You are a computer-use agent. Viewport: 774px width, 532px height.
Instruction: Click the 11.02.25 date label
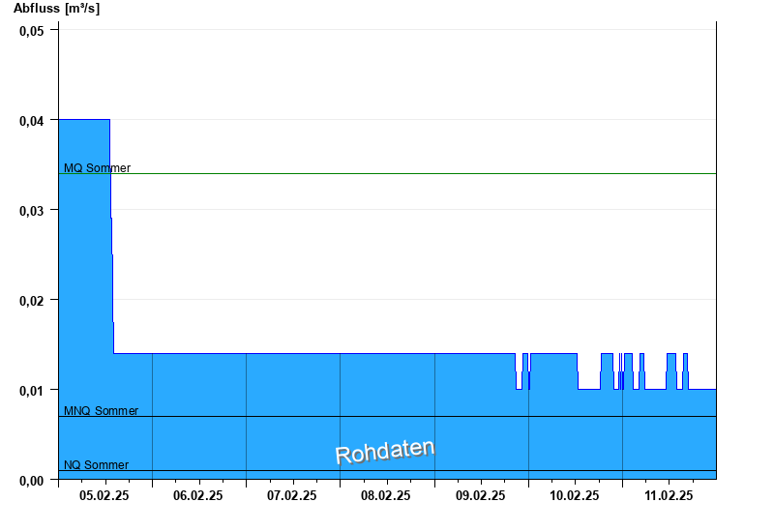[x=669, y=496]
